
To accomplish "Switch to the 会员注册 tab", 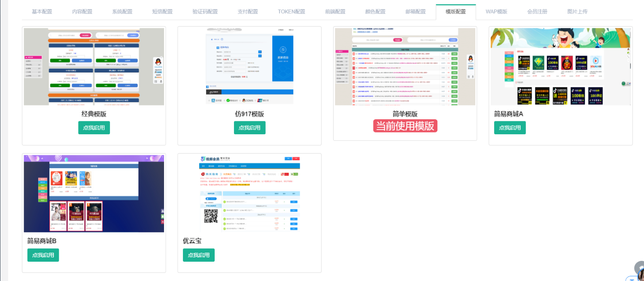I will (x=537, y=12).
